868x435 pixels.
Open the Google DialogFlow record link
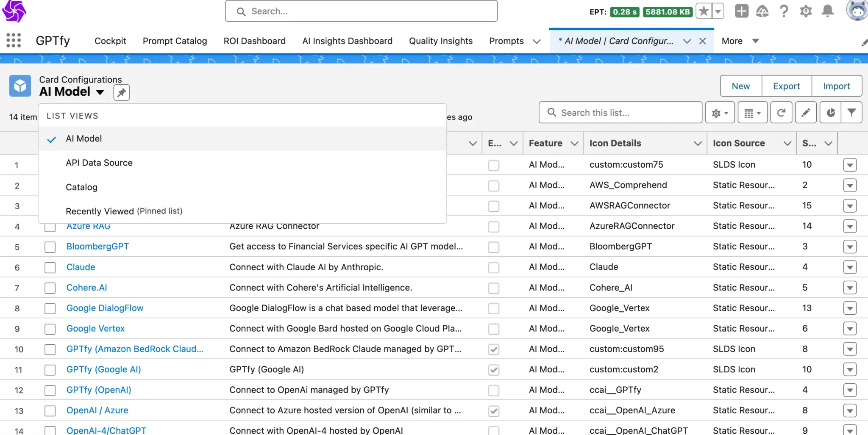pos(105,308)
